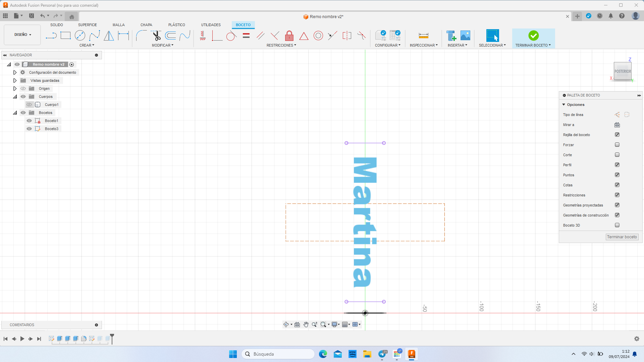Select the Fillet tool
The image size is (644, 362).
[x=141, y=36]
